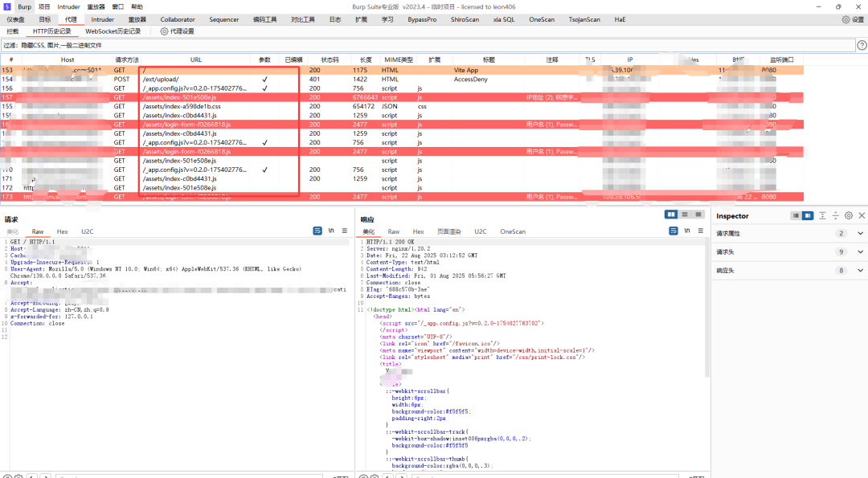Select OneScan tab in response pane
Viewport: 868px width, 478px height.
pos(513,232)
